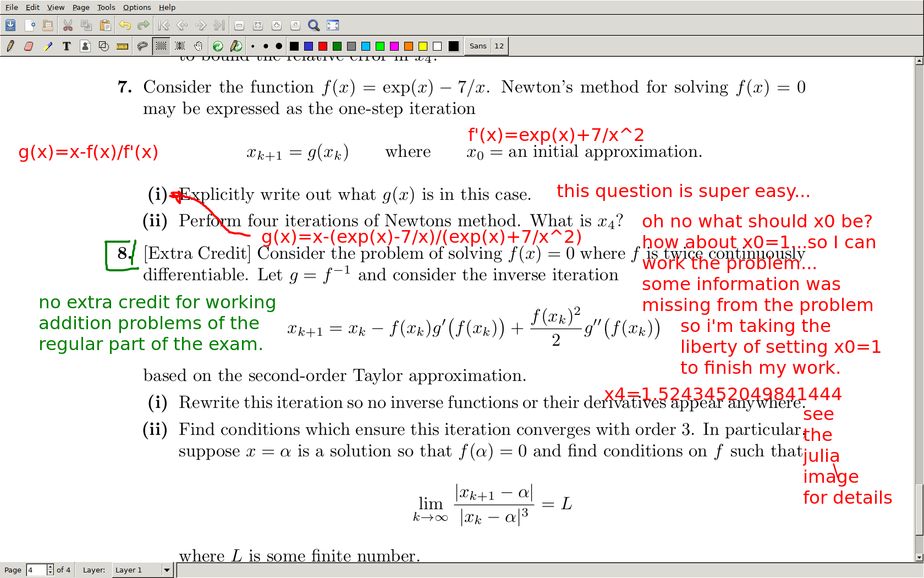Pick the red color swatch
Viewport: 924px width, 578px height.
[x=323, y=46]
